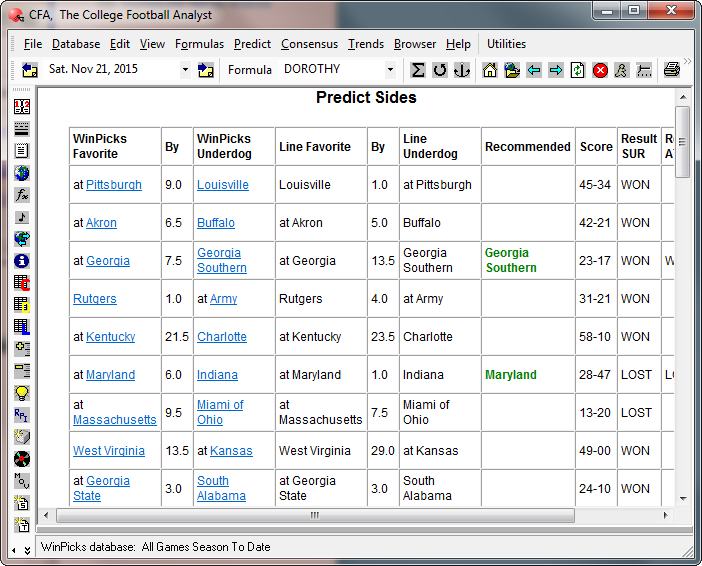Open the Consensus menu

click(x=309, y=44)
